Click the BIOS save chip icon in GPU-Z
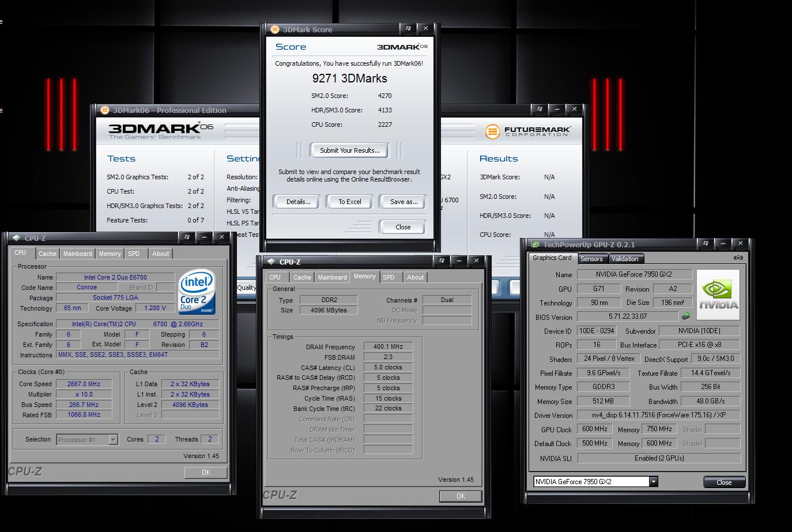792x532 pixels. click(686, 316)
